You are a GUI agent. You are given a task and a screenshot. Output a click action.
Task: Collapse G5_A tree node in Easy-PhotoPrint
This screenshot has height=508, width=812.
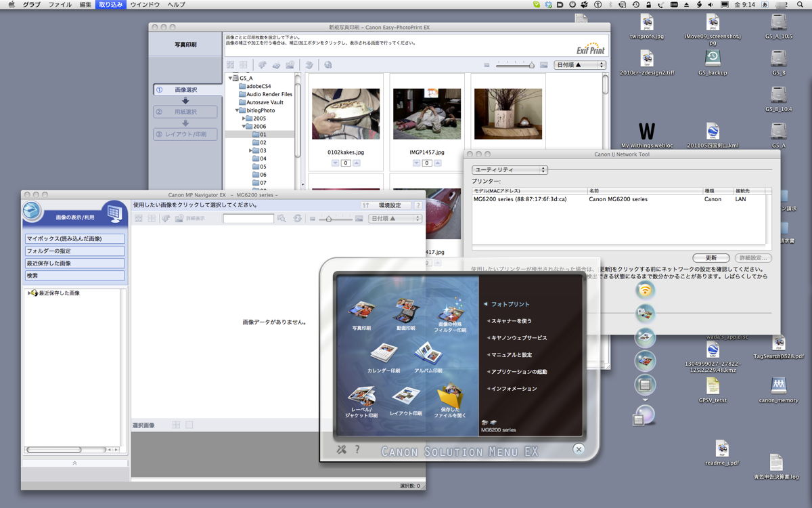[x=230, y=78]
